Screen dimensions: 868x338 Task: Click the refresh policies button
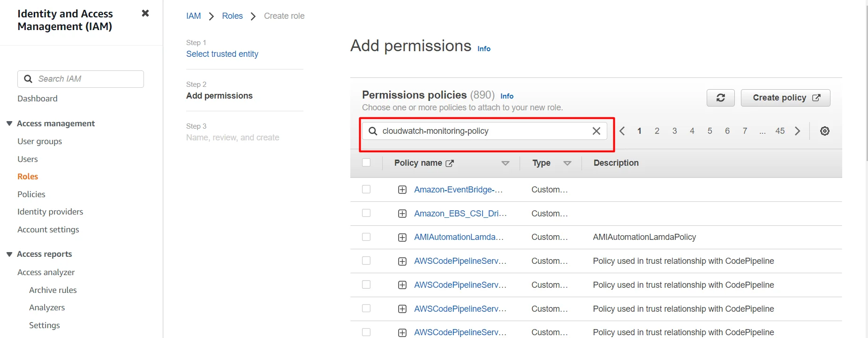(720, 98)
